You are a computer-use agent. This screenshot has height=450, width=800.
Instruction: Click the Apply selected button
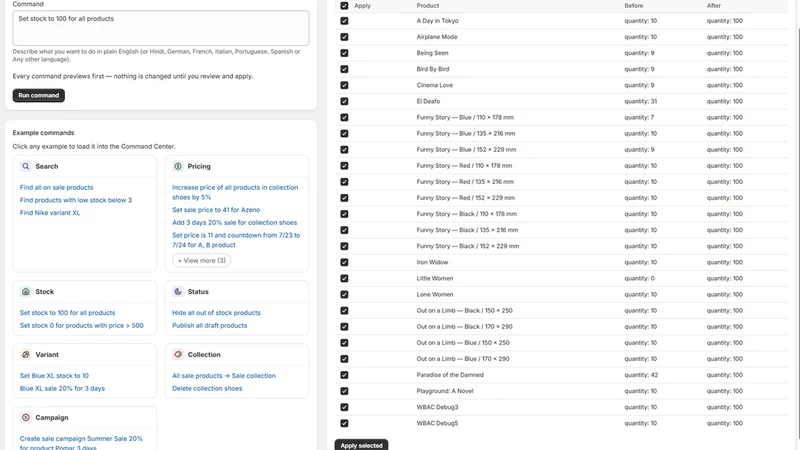tap(361, 445)
